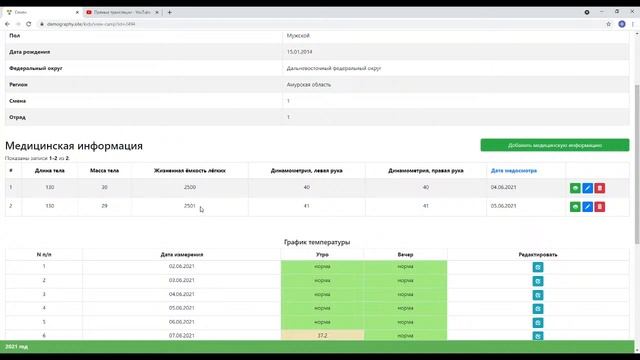Edit temperature entry for 03.06.2021

pyautogui.click(x=538, y=281)
